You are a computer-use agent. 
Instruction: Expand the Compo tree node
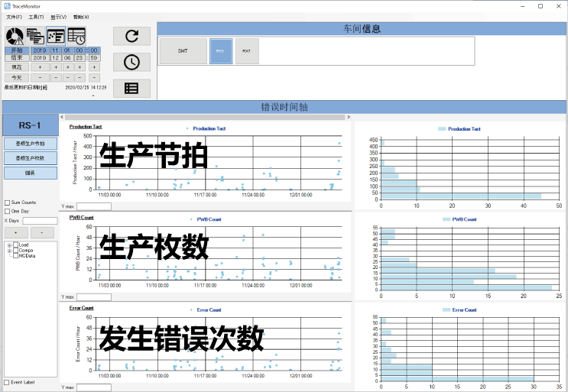click(9, 251)
